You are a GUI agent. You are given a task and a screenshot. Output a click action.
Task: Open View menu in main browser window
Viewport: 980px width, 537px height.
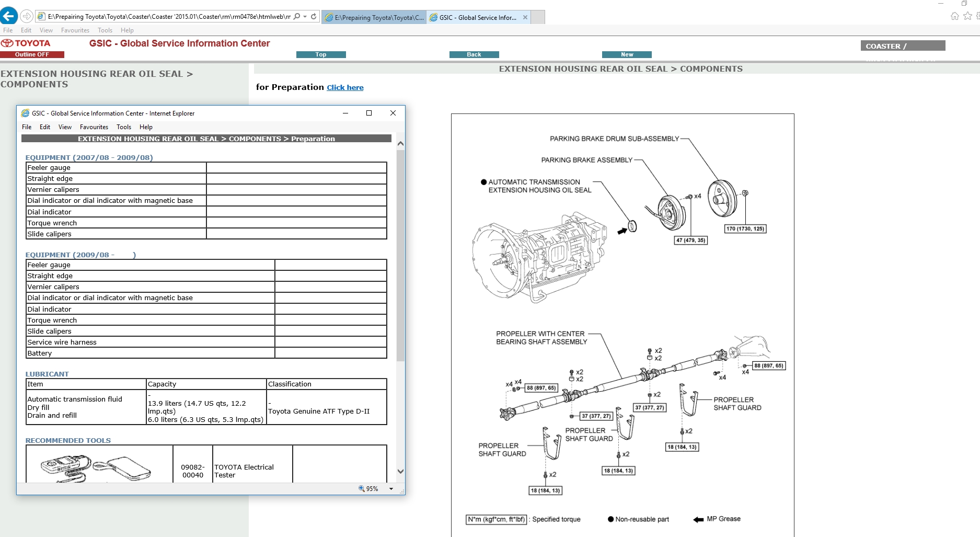(x=46, y=30)
